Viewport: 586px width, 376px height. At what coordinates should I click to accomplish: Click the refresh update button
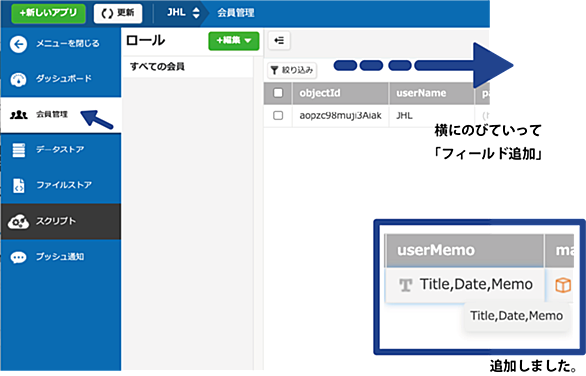[118, 13]
